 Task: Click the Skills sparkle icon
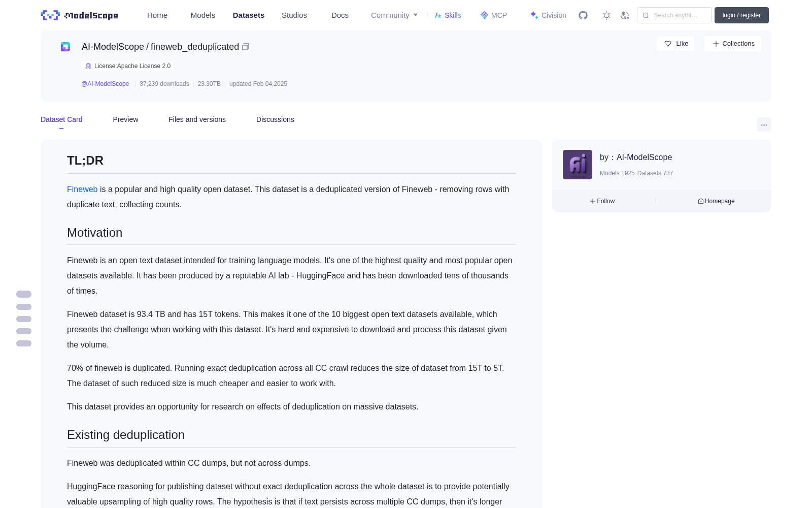click(x=438, y=15)
